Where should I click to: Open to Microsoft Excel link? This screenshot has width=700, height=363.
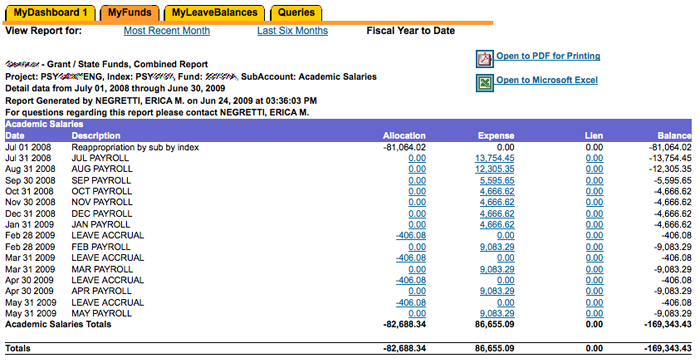click(547, 80)
